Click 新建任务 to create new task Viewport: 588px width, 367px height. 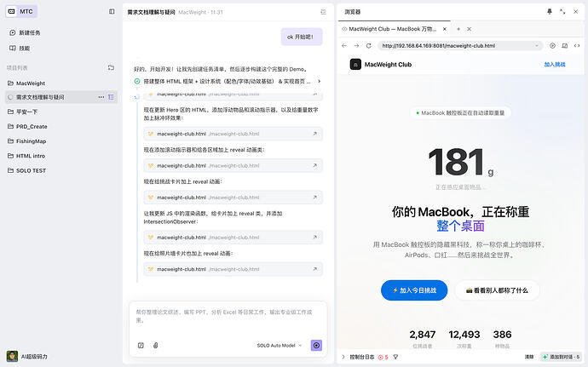(25, 32)
